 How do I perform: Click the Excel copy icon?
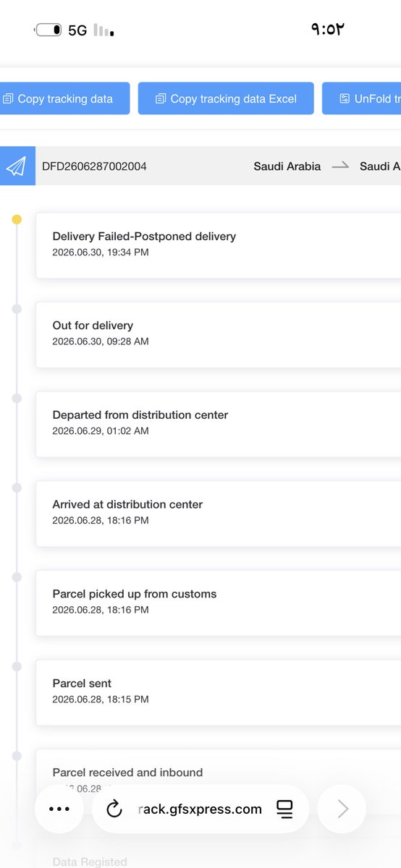click(x=161, y=98)
